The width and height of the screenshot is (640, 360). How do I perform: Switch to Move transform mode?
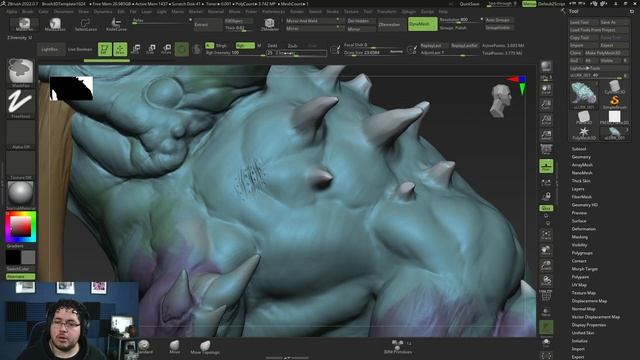[136, 49]
